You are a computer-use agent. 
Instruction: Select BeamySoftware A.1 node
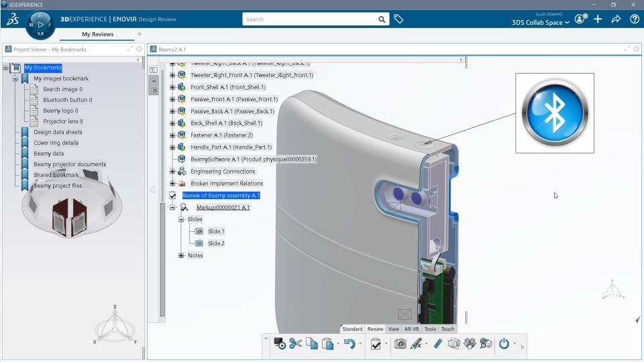254,160
